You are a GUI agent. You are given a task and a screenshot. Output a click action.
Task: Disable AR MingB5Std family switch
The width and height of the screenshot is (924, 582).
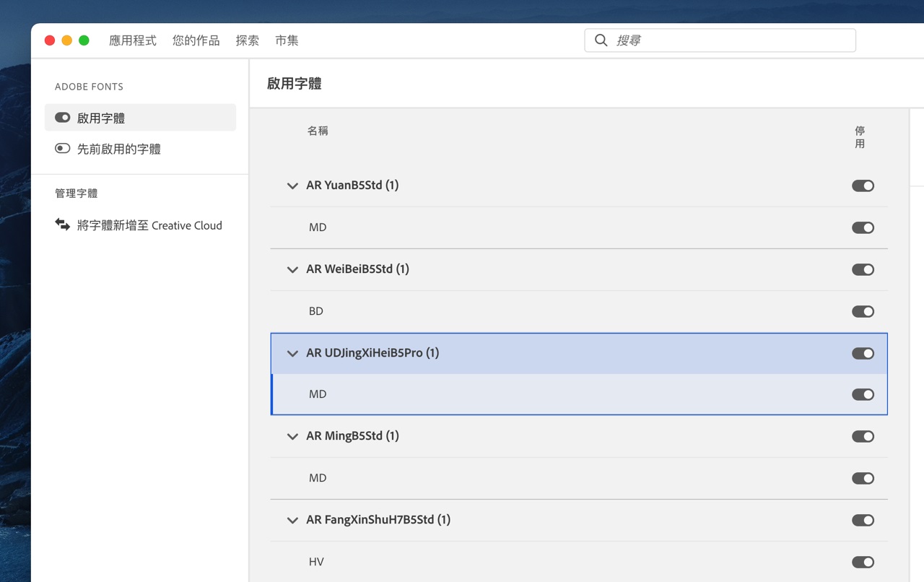[x=863, y=436]
